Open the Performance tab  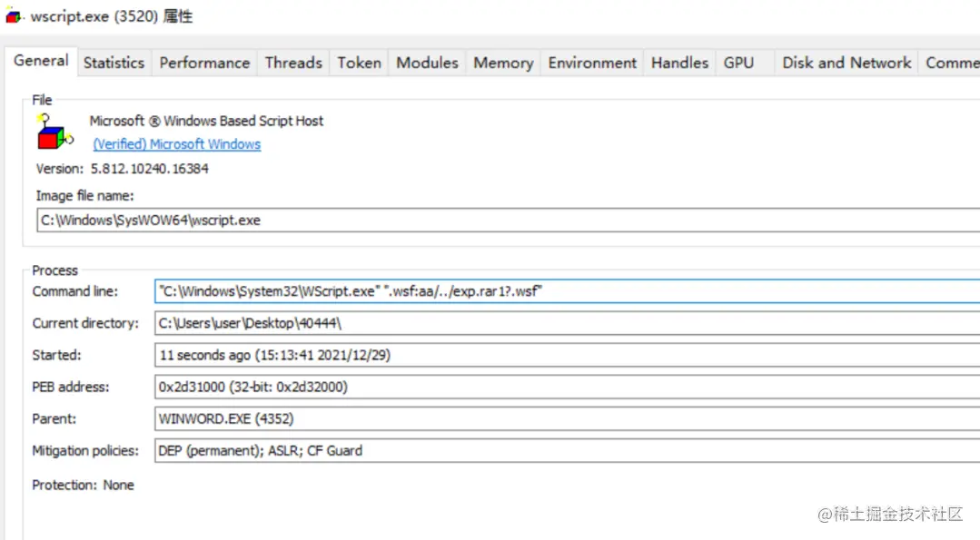click(204, 63)
